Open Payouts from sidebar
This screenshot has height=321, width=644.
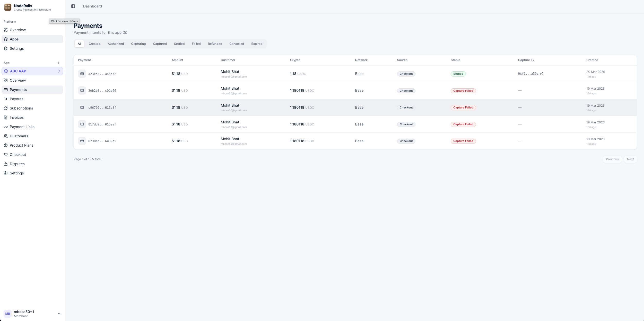16,99
